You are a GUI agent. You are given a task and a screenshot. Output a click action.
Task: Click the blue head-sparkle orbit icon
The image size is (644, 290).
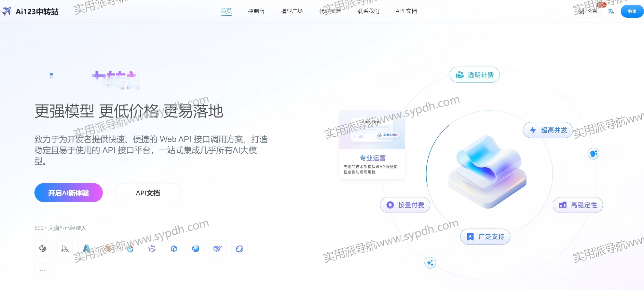coord(594,154)
